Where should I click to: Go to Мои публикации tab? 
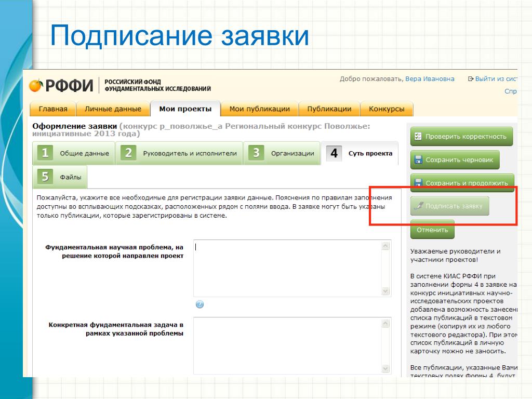point(260,109)
